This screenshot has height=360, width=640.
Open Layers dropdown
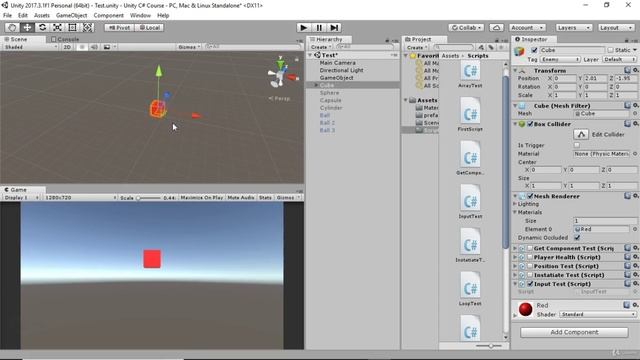[x=573, y=28]
